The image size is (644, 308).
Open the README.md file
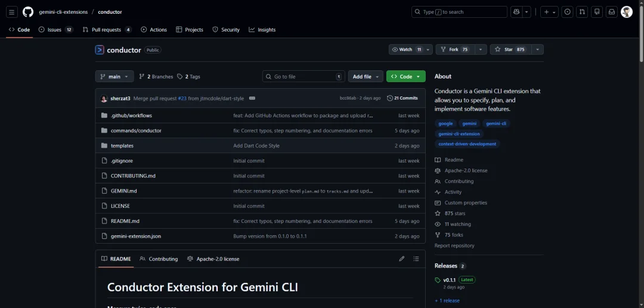tap(125, 221)
